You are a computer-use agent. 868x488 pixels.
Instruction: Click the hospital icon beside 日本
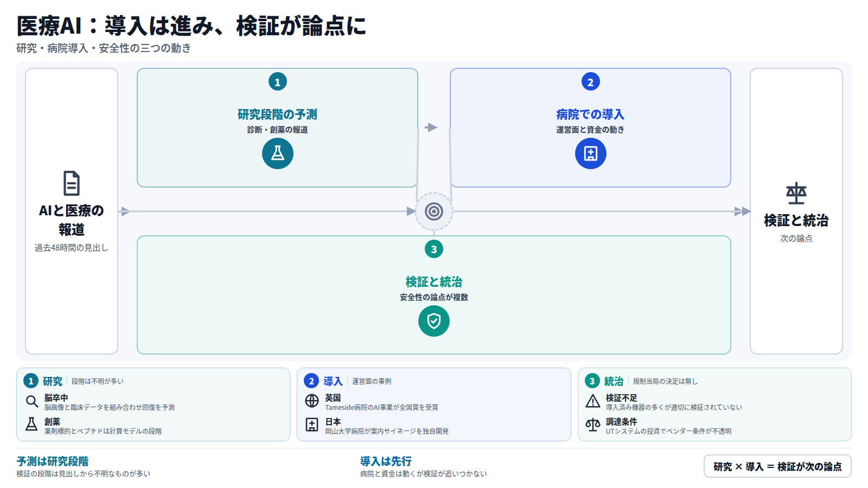[312, 425]
